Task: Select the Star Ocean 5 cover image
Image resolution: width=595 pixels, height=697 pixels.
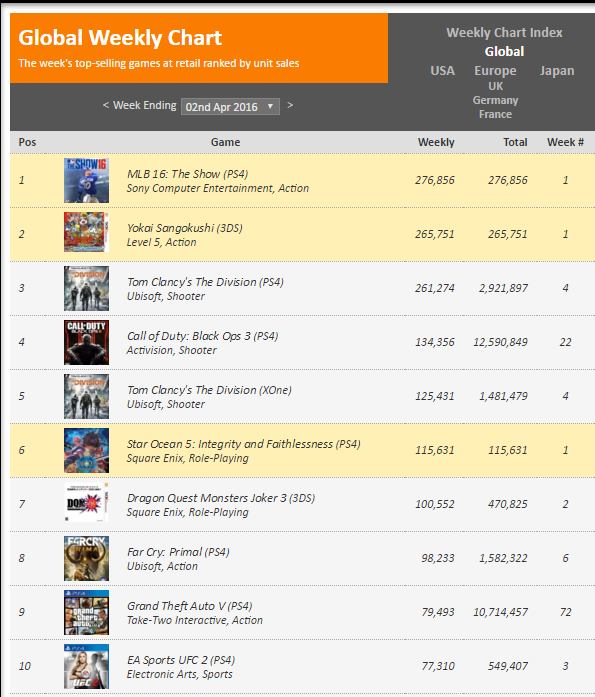Action: (86, 450)
